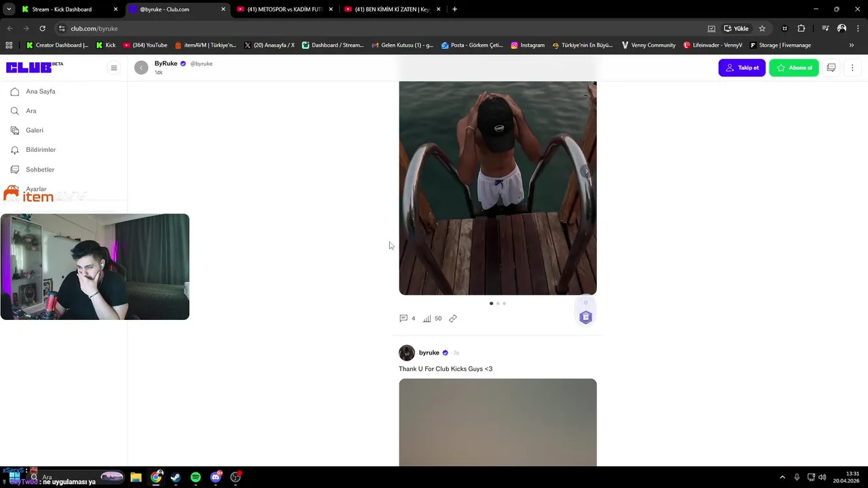This screenshot has height=488, width=868.
Task: Open the profile three-dot options menu
Action: 852,68
